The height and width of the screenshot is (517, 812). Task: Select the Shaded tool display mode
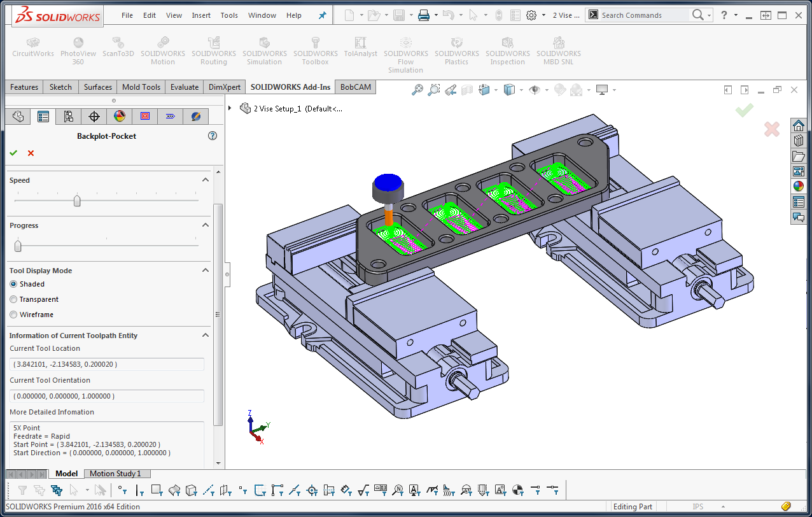[x=13, y=284]
